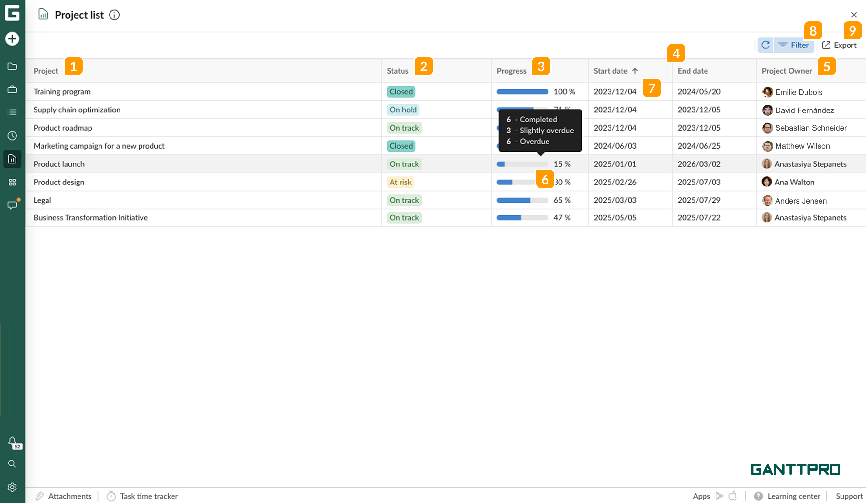Select the portfolio briefcase icon in sidebar

pos(12,89)
